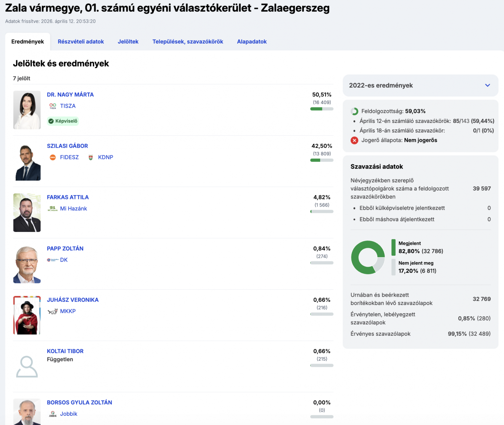The image size is (504, 425).
Task: Click the KDNP crest icon
Action: pyautogui.click(x=91, y=157)
